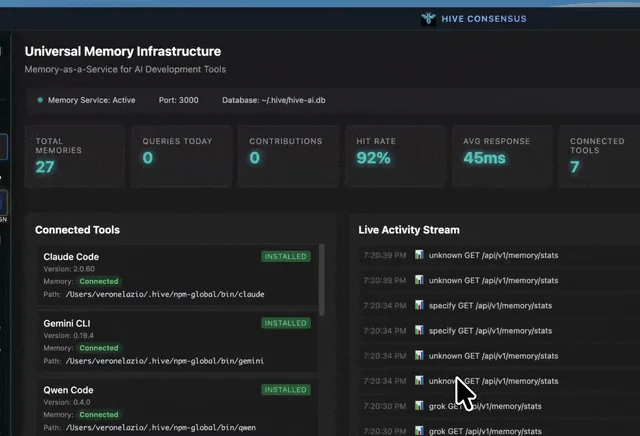
Task: Click the chart icon on the first 7:20:39 PM unknown row
Action: [x=419, y=255]
